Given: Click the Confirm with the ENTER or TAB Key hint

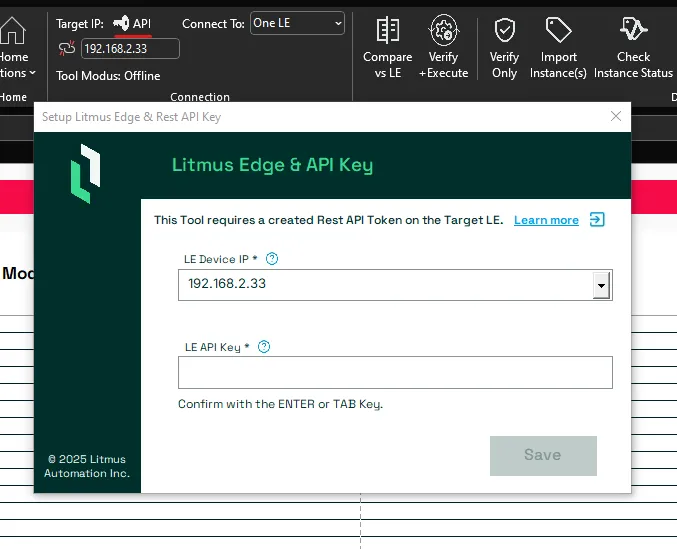Looking at the screenshot, I should [x=280, y=404].
